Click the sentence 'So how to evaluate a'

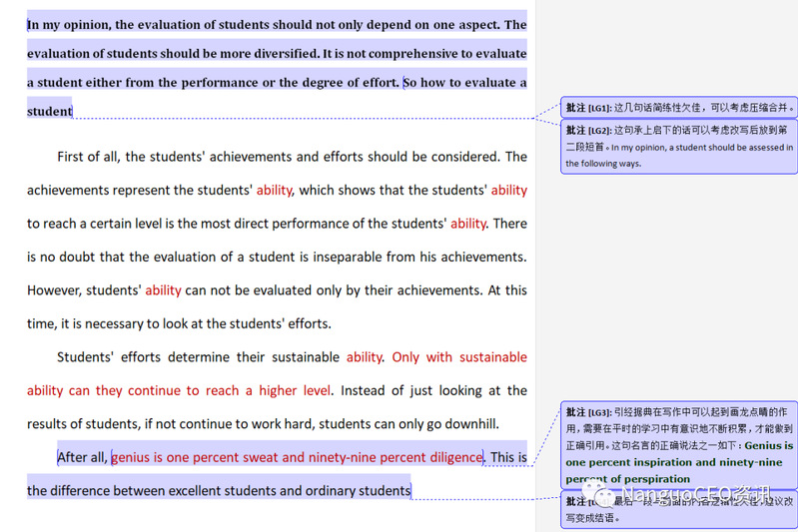click(x=465, y=83)
